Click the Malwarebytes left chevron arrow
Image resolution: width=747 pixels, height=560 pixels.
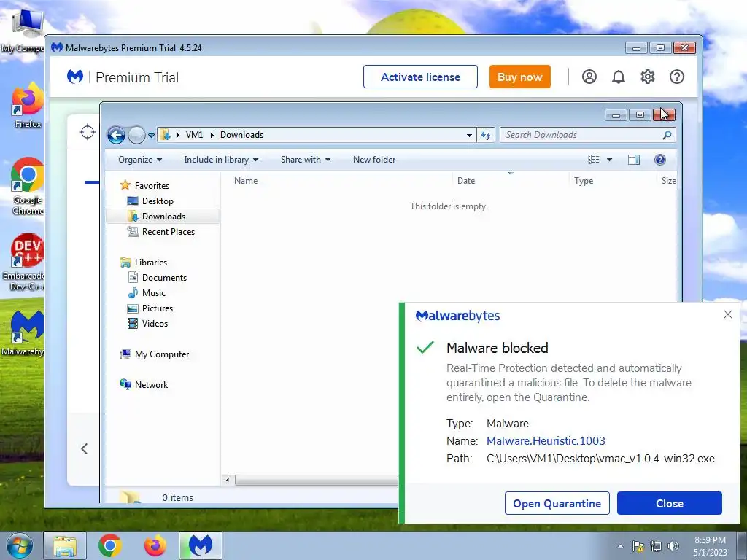tap(85, 448)
